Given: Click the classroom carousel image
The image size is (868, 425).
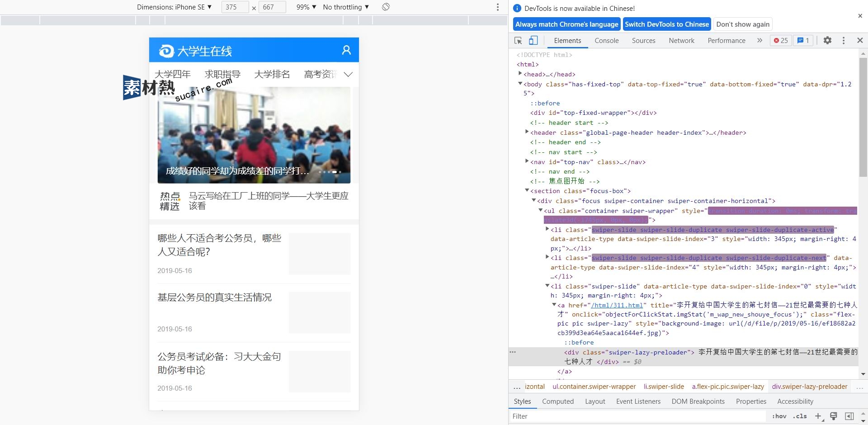Looking at the screenshot, I should point(254,135).
